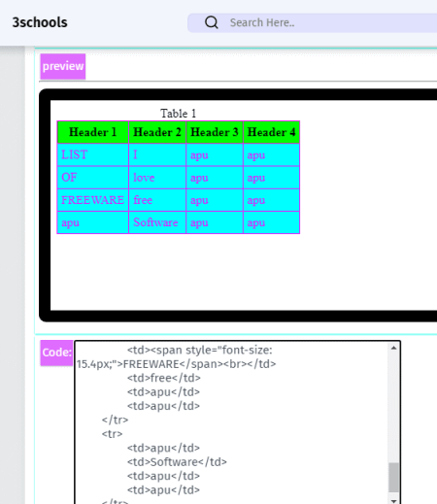Click the Table 1 caption
Screen dimensions: 437x504
pyautogui.click(x=179, y=114)
